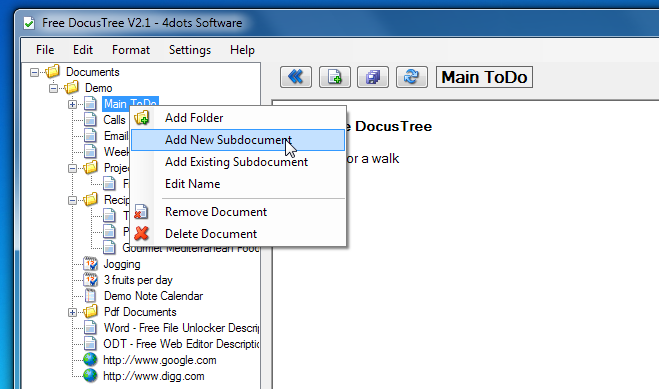Select the Demo tree label
Viewport: 659px width, 389px height.
[x=98, y=88]
